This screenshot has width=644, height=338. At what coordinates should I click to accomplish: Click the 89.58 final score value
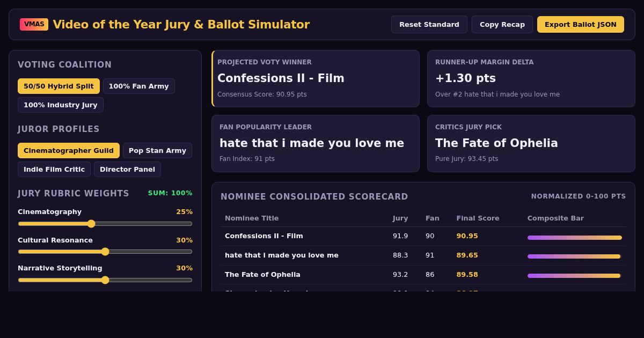467,275
